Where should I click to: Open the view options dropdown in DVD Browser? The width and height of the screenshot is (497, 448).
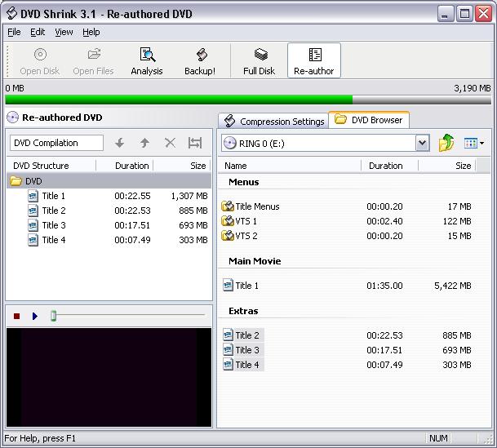point(474,143)
